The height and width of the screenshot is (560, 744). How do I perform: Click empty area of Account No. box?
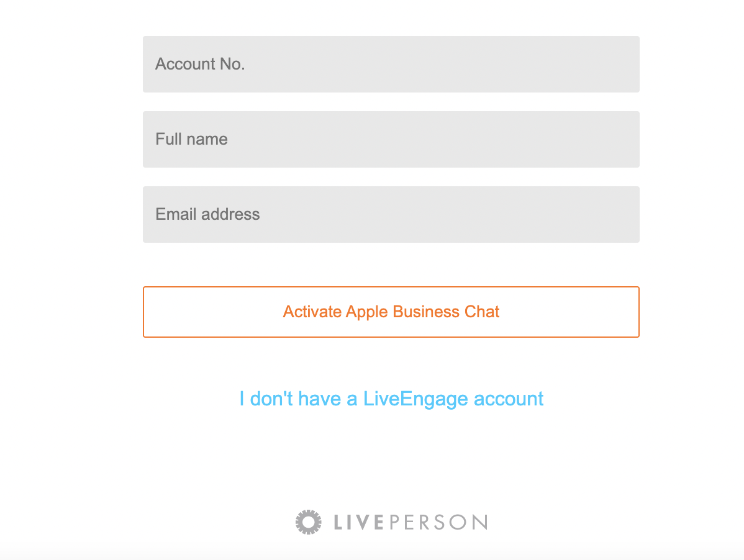(x=442, y=64)
